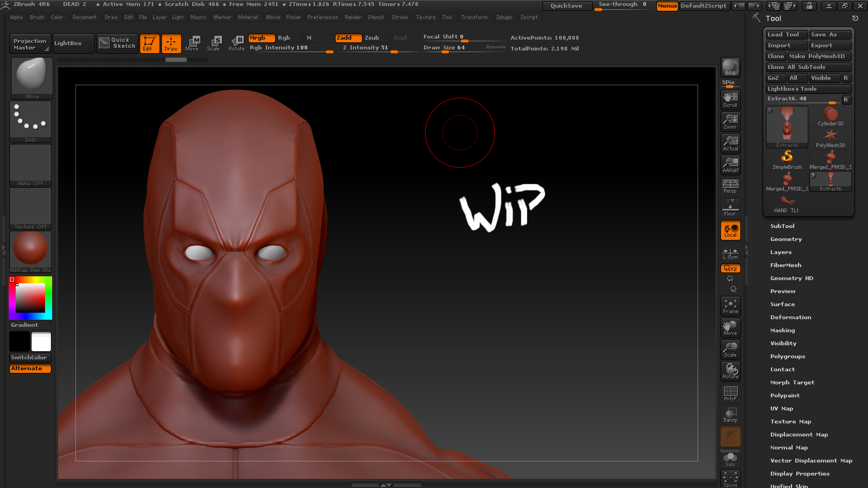
Task: Expand the SubTool palette section
Action: (x=782, y=226)
